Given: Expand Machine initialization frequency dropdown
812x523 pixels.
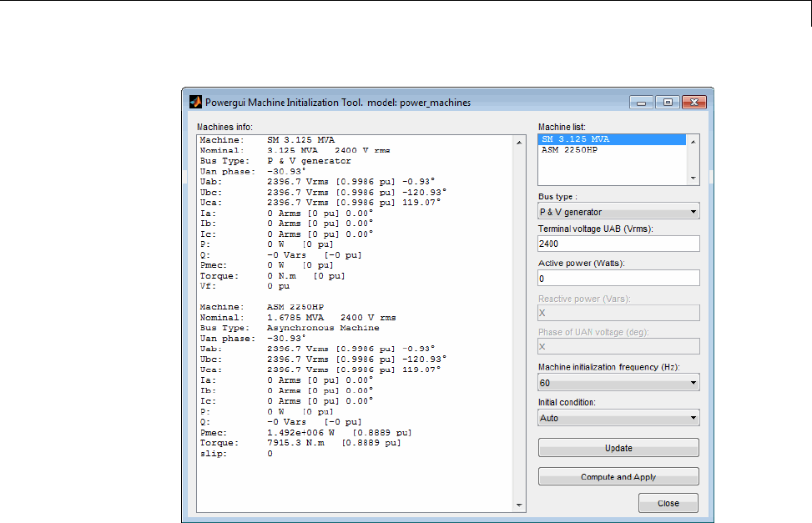Looking at the screenshot, I should [x=618, y=382].
